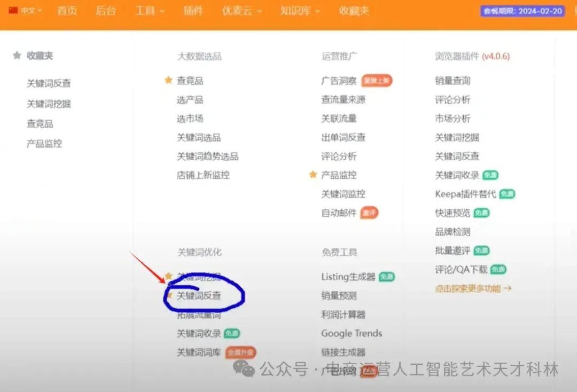Viewport: 577px width, 392px height.
Task: Select 首页 in the top menu
Action: coord(66,10)
